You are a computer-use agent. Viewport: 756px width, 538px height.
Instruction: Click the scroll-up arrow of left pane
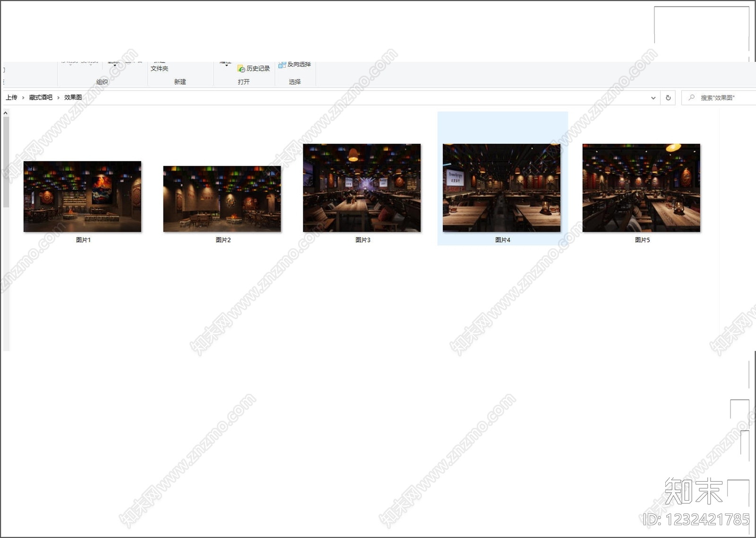[x=6, y=113]
